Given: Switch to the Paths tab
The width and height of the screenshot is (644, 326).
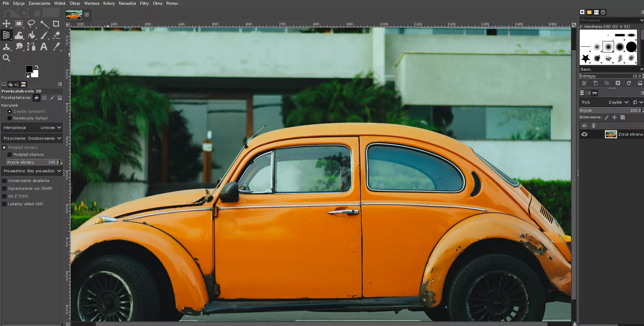Looking at the screenshot, I should (x=595, y=93).
